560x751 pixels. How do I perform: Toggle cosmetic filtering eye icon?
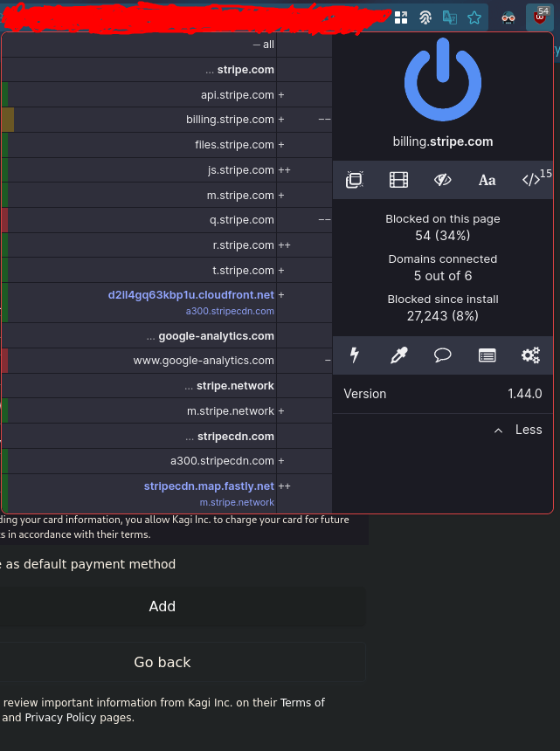tap(443, 180)
